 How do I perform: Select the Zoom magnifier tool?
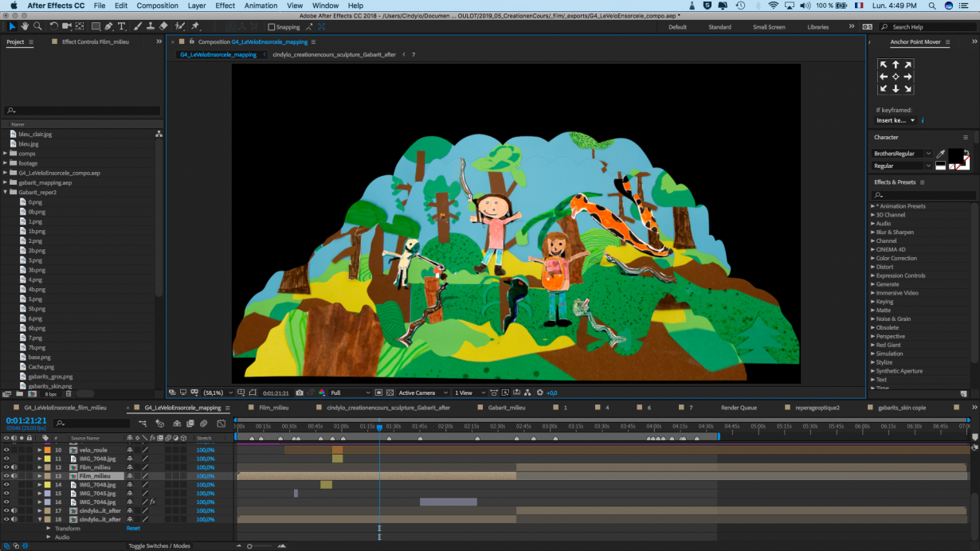pos(37,26)
